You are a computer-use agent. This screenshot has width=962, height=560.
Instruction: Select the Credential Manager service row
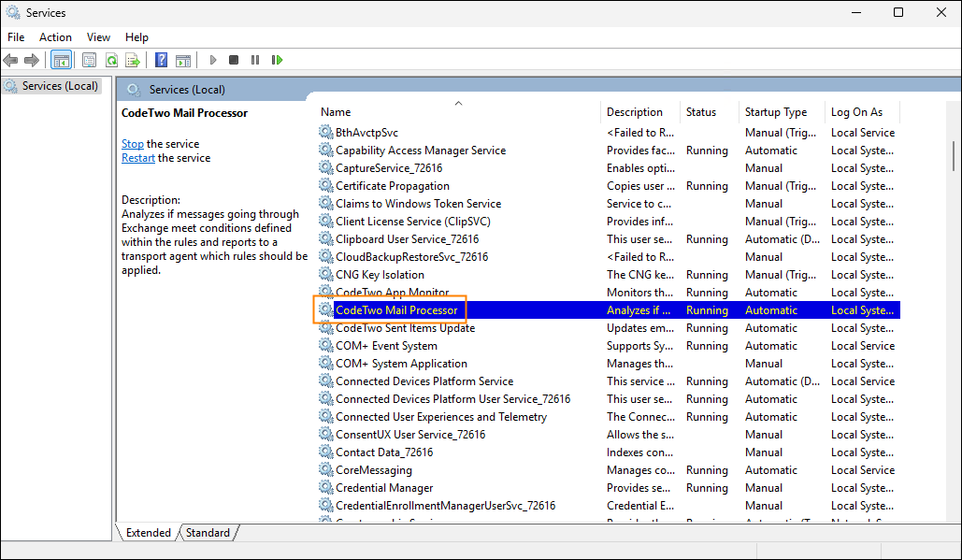point(384,488)
